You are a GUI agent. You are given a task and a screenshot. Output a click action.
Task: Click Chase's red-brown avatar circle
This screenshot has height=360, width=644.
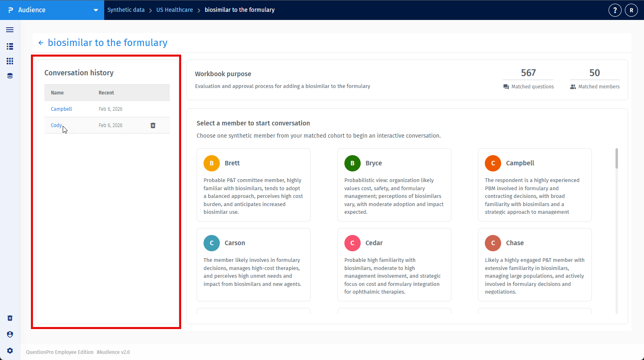493,243
